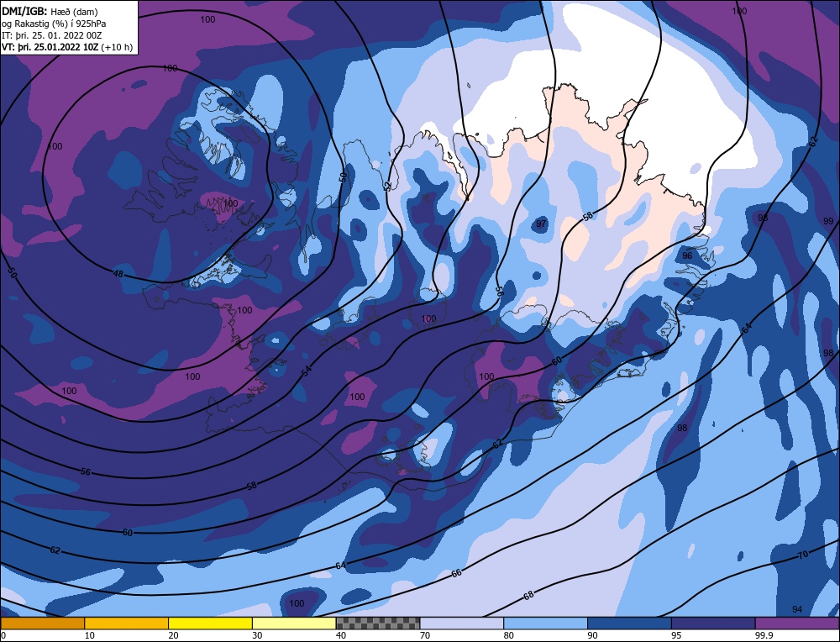Click the dark orange 0–10 legend swatch
Screen dimensions: 840x642
click(x=42, y=624)
